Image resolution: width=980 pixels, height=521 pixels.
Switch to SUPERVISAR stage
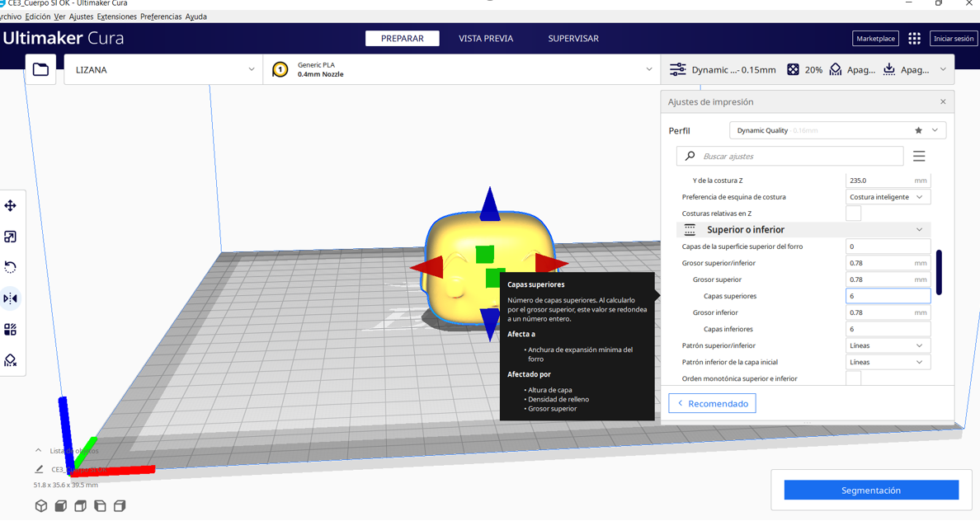coord(573,39)
